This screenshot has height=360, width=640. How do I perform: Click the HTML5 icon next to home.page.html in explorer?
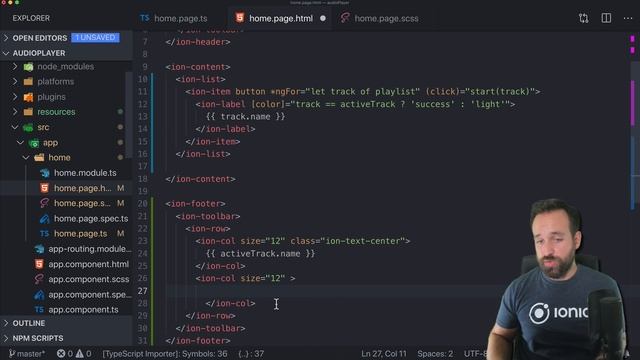pos(44,188)
